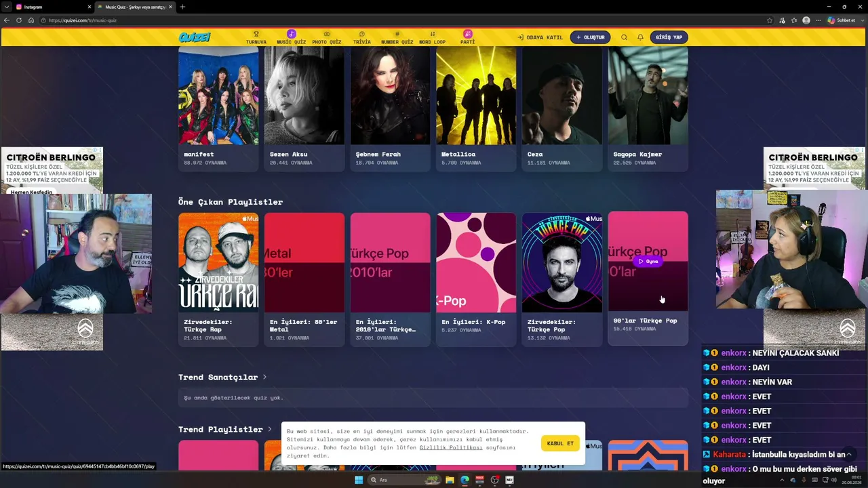Click the Oluştur button
868x488 pixels.
tap(590, 37)
